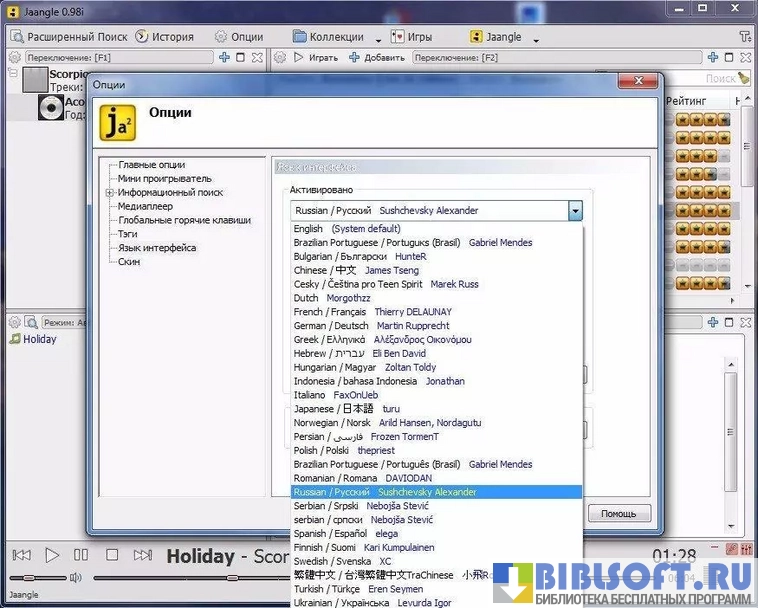This screenshot has height=608, width=758.
Task: Choose German / Deutsch from language list
Action: tap(331, 326)
